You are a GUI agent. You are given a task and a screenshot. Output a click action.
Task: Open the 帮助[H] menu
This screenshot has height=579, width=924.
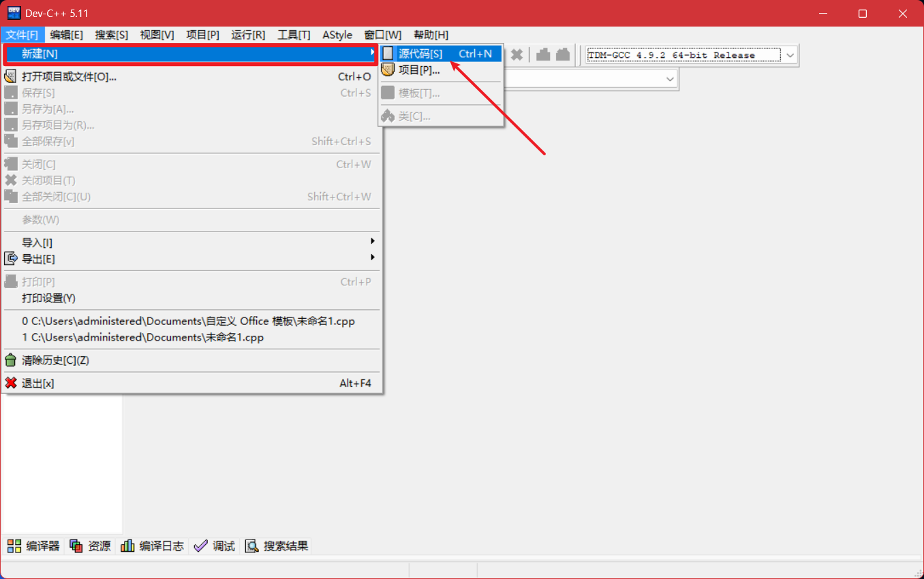[431, 35]
